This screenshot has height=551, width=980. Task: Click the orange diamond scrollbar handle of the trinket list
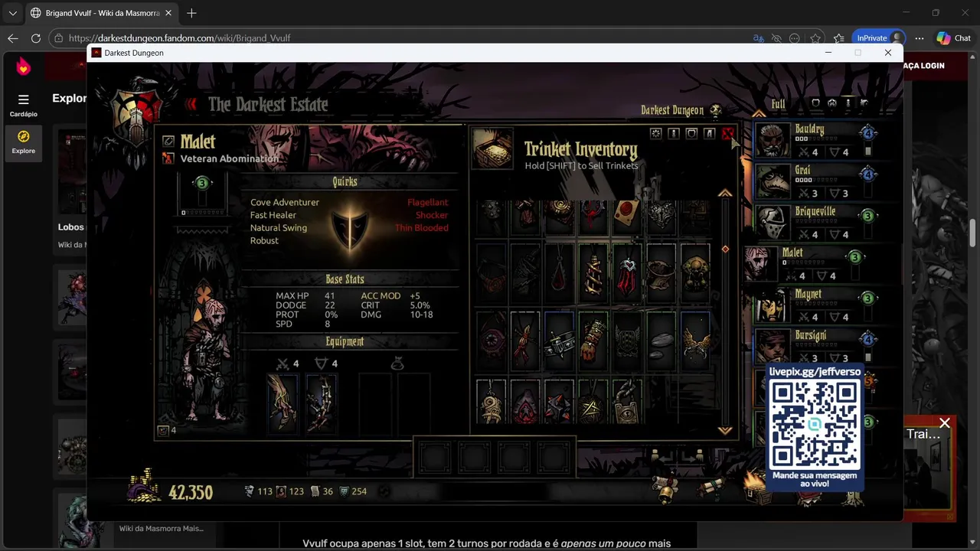coord(725,249)
